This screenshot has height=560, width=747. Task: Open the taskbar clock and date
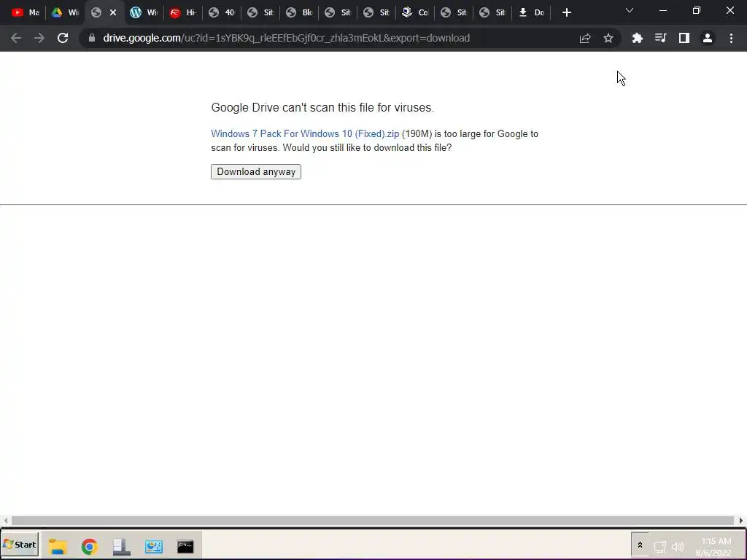(715, 547)
